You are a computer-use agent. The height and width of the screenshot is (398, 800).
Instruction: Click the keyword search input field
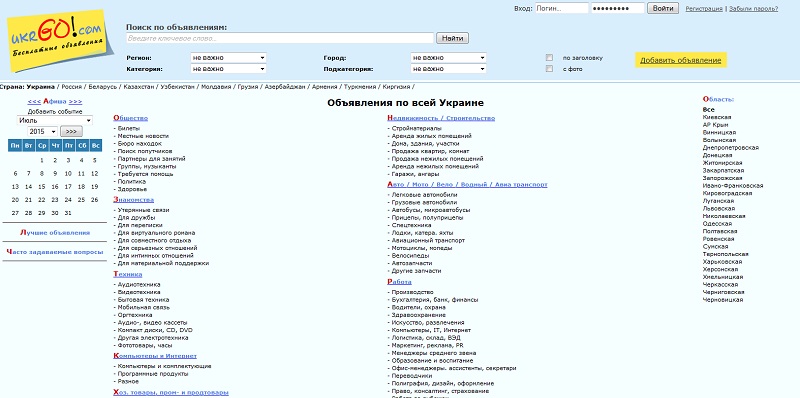pyautogui.click(x=280, y=38)
